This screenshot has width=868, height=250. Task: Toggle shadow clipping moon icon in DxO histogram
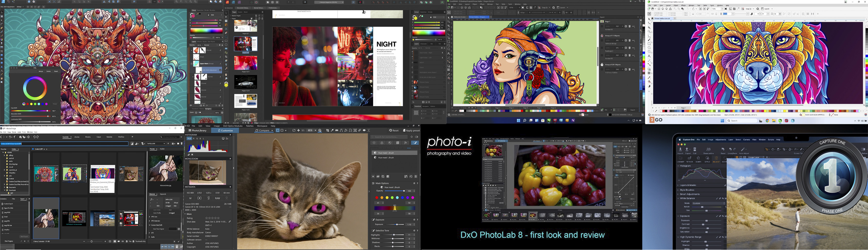pos(188,155)
